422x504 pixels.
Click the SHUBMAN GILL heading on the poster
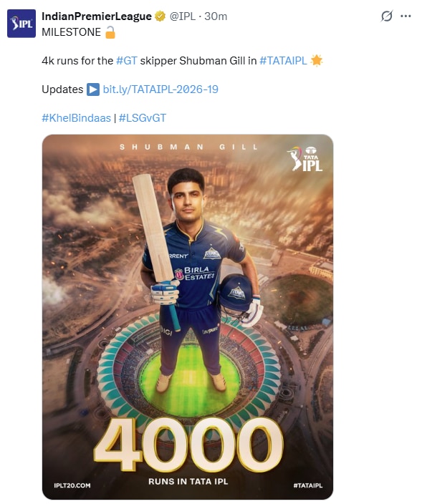pyautogui.click(x=189, y=147)
